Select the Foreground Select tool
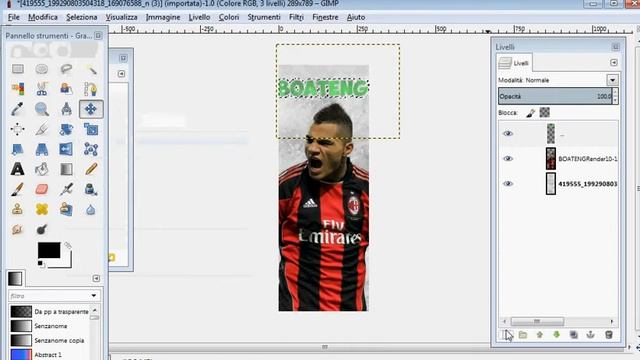 pos(66,89)
